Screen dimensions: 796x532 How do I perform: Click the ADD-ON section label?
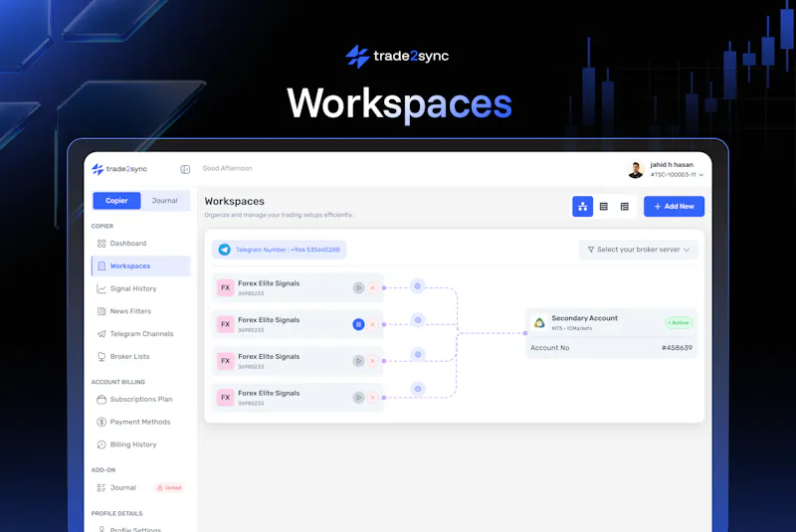click(x=103, y=470)
